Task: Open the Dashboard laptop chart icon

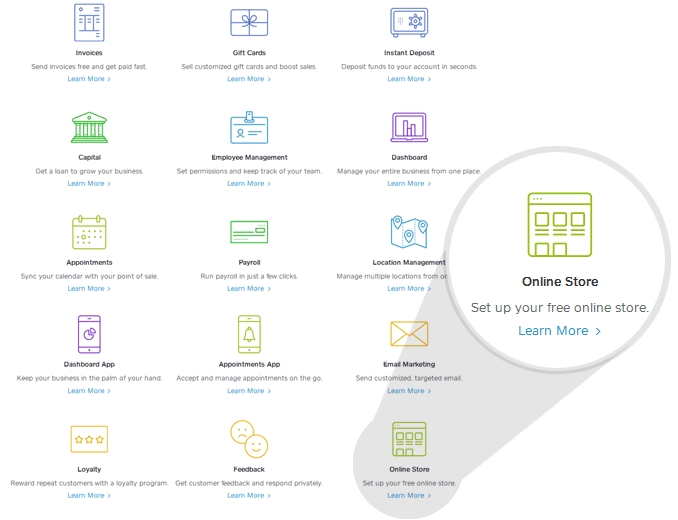Action: coord(409,127)
